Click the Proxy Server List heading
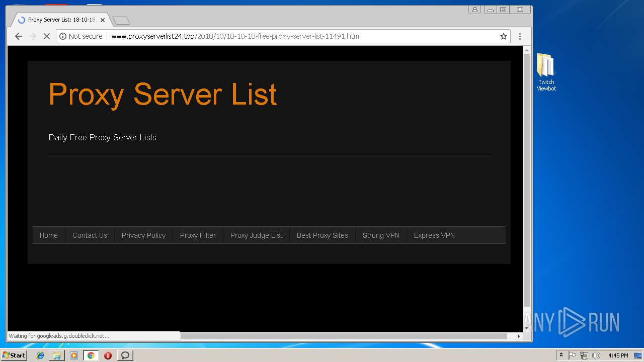644x362 pixels. 163,94
